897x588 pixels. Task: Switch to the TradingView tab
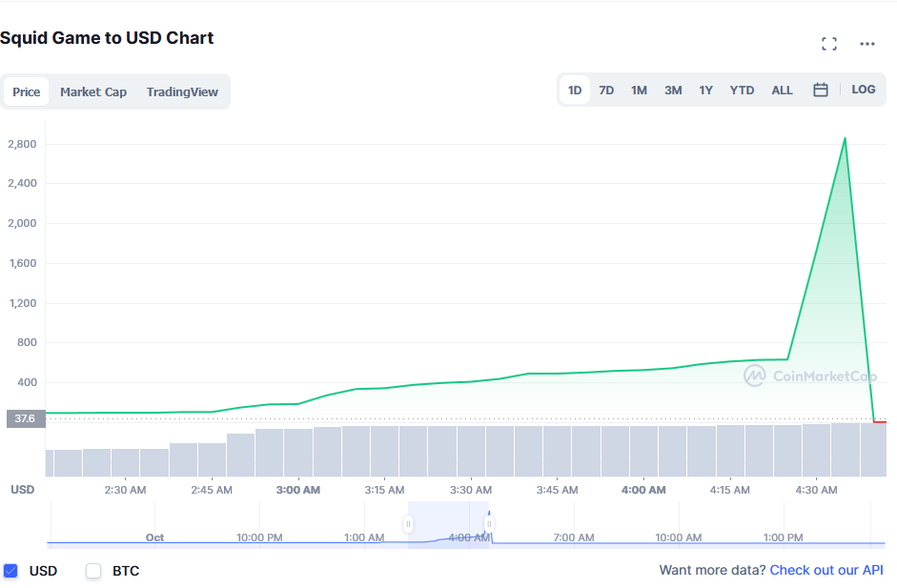[x=182, y=91]
